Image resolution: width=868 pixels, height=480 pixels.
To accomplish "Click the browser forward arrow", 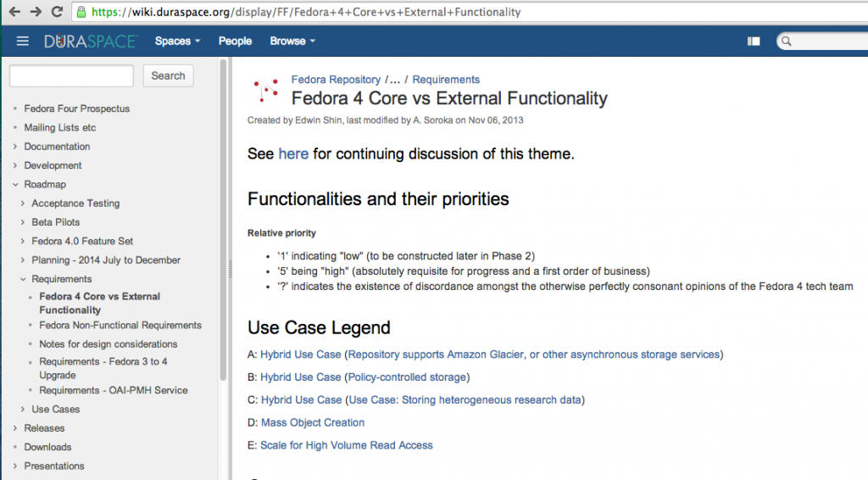I will pos(35,12).
